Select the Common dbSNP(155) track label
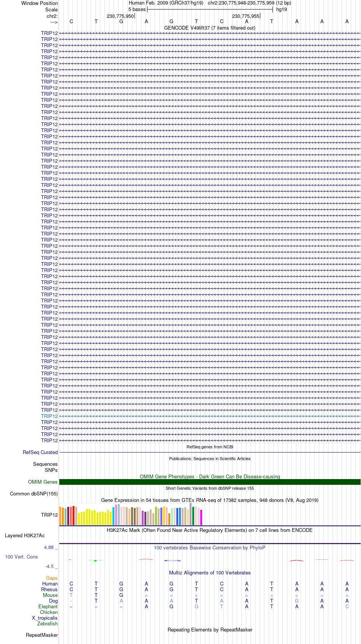The width and height of the screenshot is (361, 644). tap(34, 494)
